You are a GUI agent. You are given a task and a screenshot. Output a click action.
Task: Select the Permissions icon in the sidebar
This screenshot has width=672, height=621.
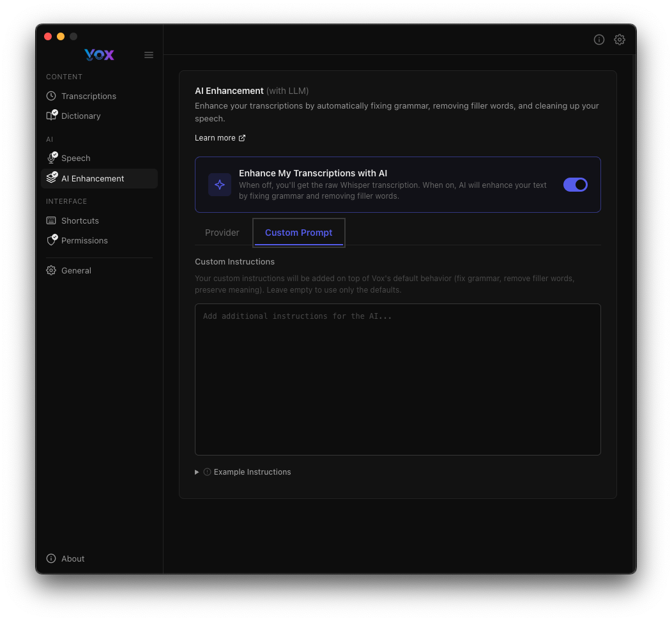pos(51,240)
